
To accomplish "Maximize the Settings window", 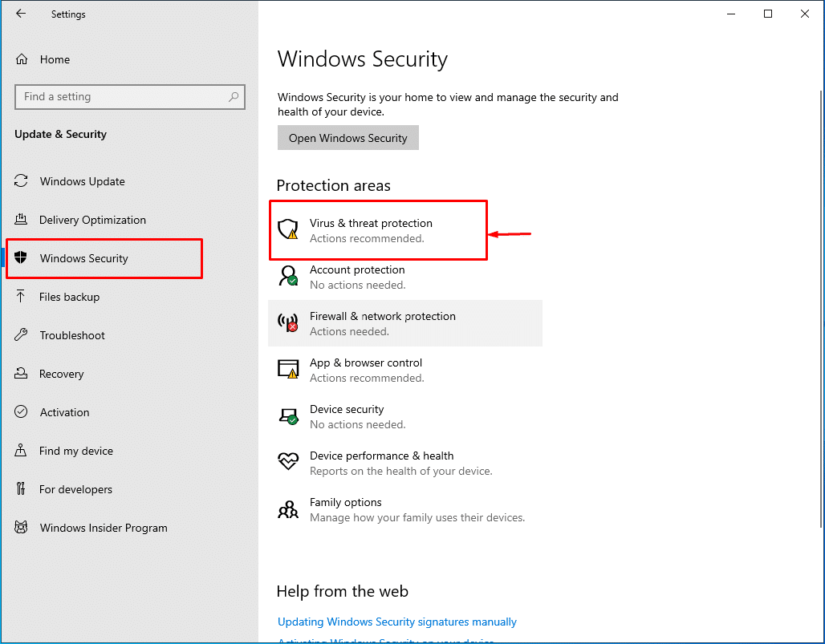I will (x=768, y=14).
